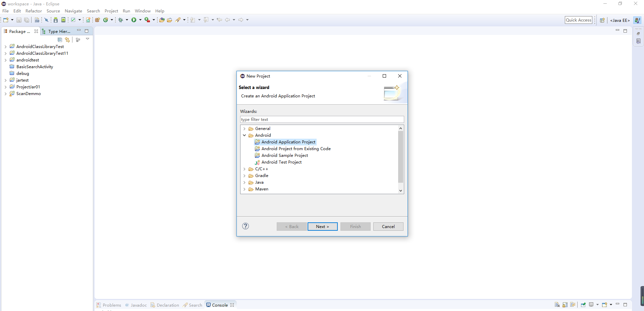
Task: Click the wizard list scroll down arrow
Action: pos(400,190)
